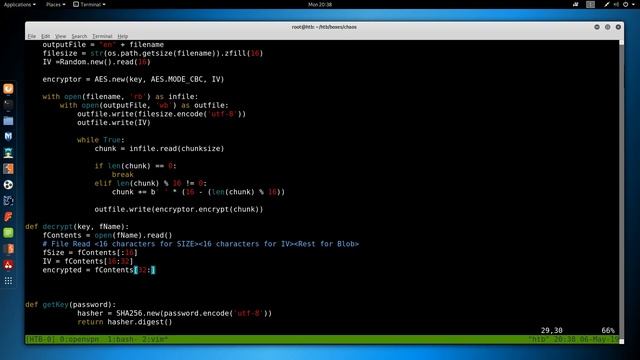Open the black Terminal icon in the dock
The height and width of the screenshot is (360, 640).
(x=8, y=104)
